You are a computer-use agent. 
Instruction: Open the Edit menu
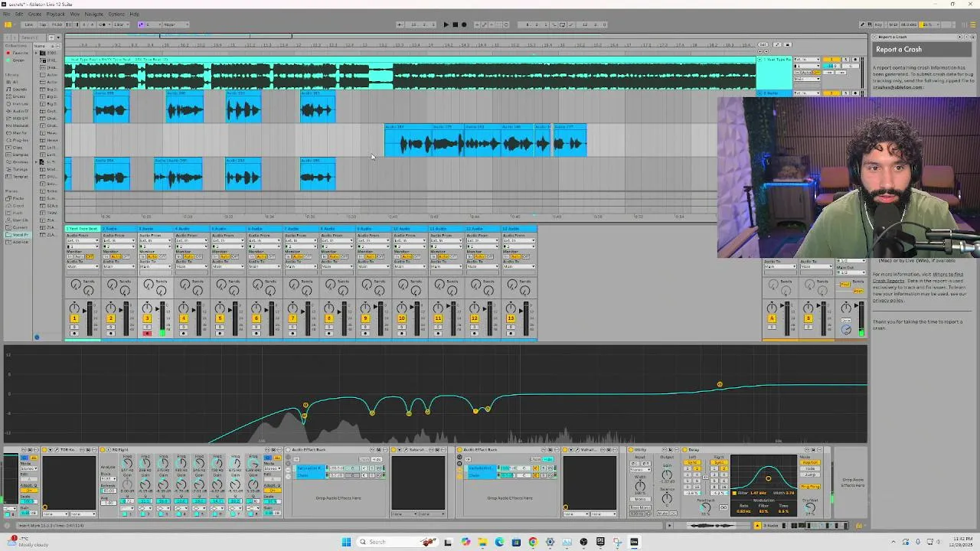pyautogui.click(x=19, y=14)
